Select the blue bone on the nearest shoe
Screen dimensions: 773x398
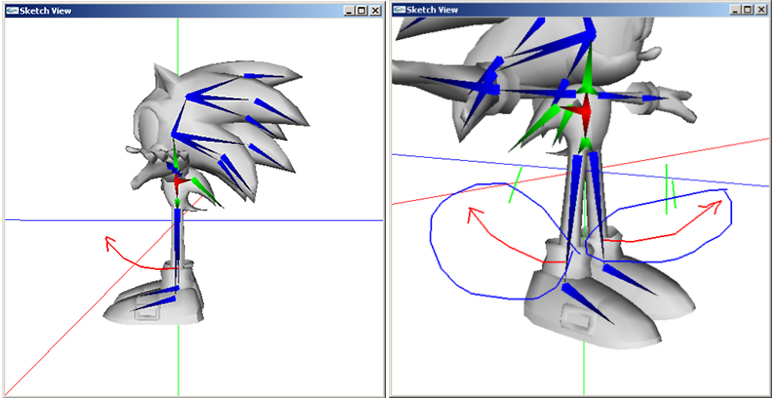coord(587,302)
